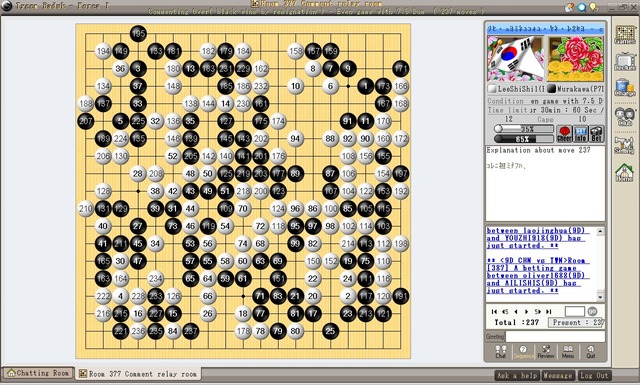This screenshot has width=640, height=385.
Task: Click white stone numbered 94 on board
Action: click(x=295, y=138)
